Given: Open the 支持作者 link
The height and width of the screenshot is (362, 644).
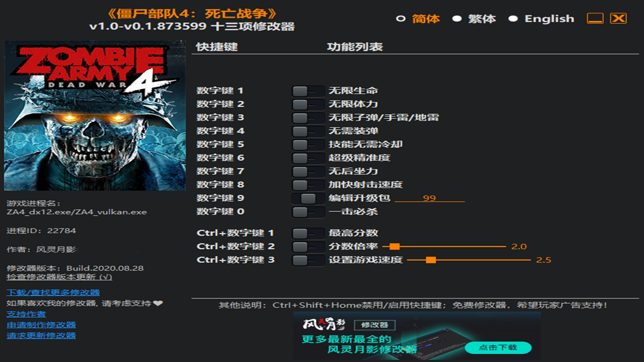Looking at the screenshot, I should click(x=26, y=314).
